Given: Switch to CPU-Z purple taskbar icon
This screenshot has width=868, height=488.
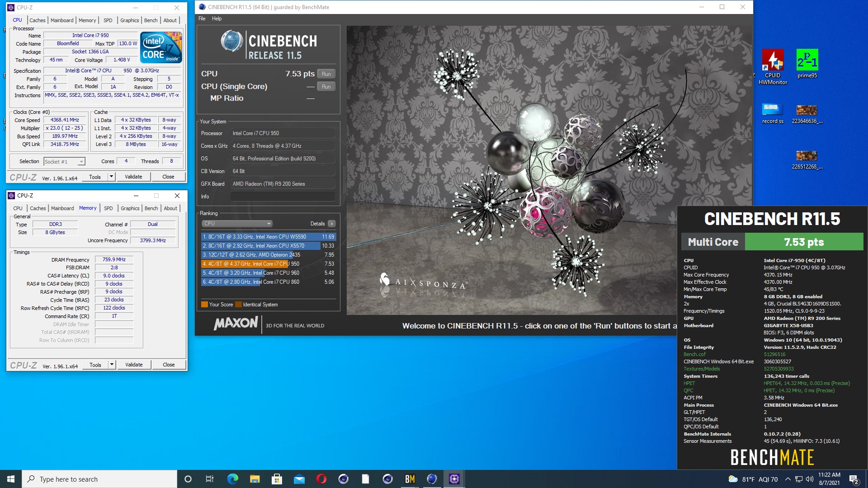Looking at the screenshot, I should [454, 479].
